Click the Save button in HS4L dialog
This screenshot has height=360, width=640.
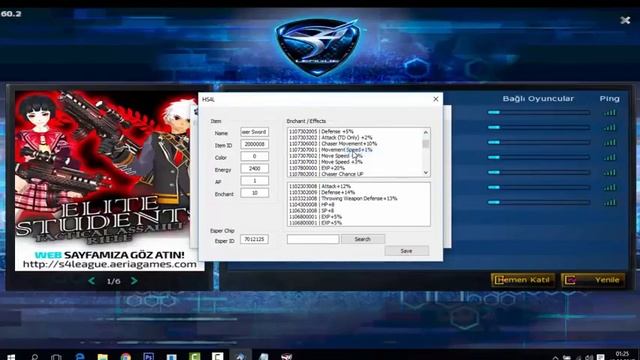tap(407, 251)
